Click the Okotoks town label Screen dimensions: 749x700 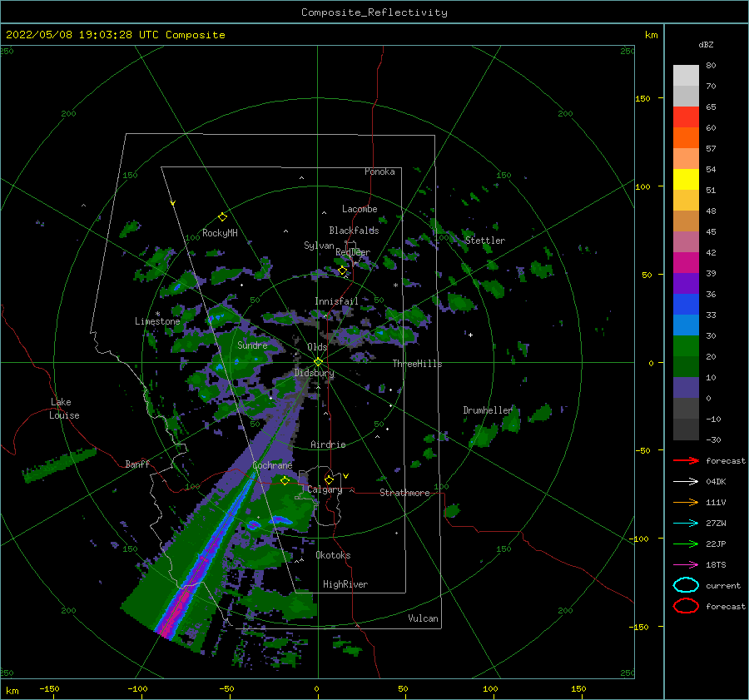333,555
